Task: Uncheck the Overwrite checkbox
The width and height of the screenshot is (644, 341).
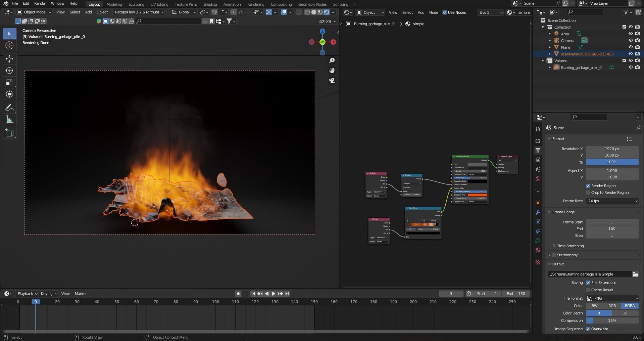Action: [x=588, y=329]
